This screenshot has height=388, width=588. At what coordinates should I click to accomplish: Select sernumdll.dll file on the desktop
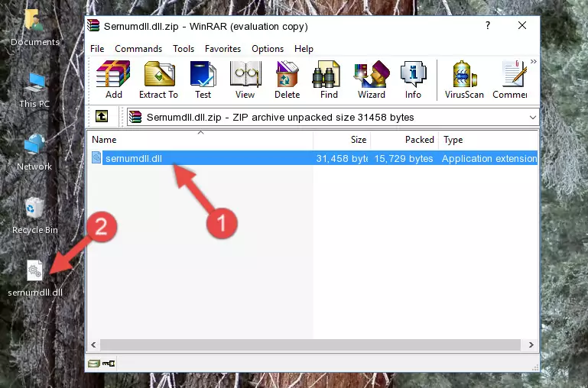pyautogui.click(x=35, y=279)
